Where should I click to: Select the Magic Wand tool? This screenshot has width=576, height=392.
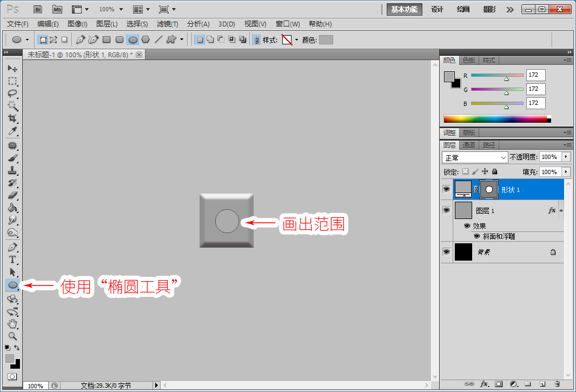click(x=12, y=106)
